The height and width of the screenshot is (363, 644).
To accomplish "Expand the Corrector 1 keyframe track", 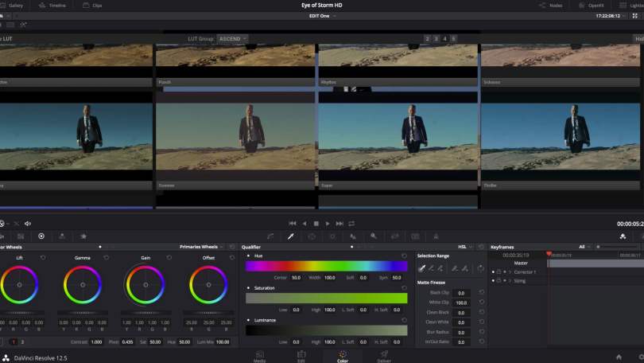I will [x=510, y=272].
